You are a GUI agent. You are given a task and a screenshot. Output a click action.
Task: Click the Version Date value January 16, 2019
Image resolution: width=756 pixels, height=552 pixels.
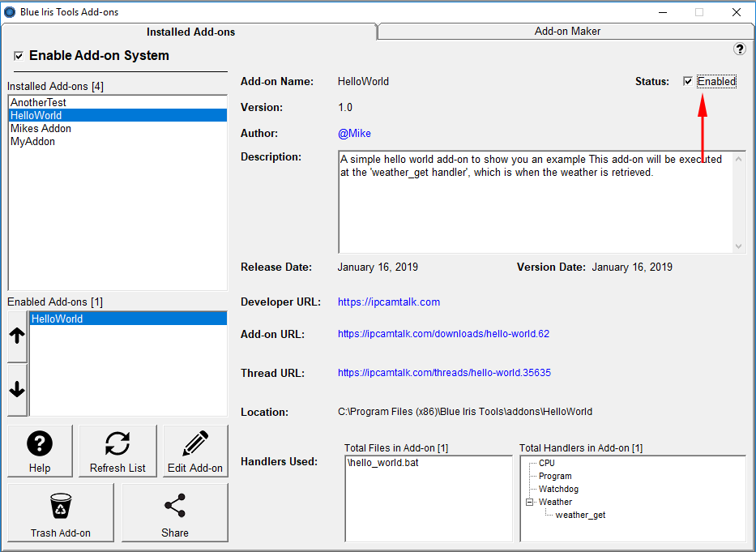[x=632, y=267]
